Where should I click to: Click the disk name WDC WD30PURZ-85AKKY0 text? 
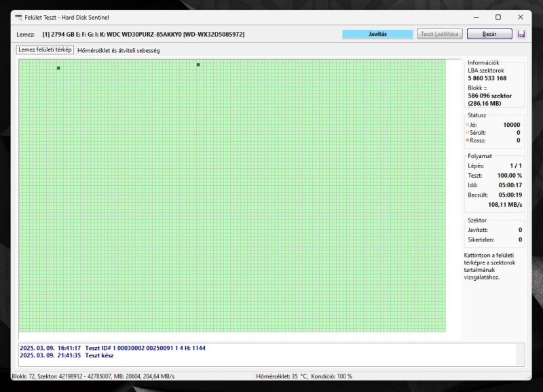pyautogui.click(x=143, y=35)
